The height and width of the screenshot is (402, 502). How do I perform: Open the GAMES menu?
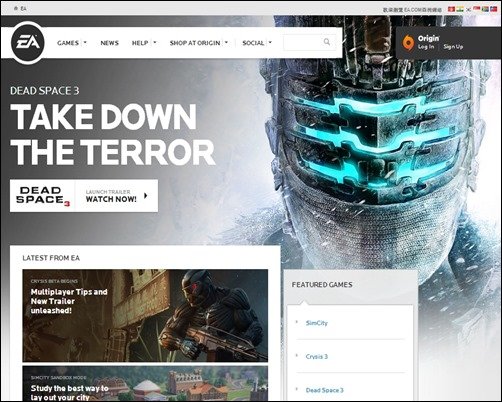(68, 43)
